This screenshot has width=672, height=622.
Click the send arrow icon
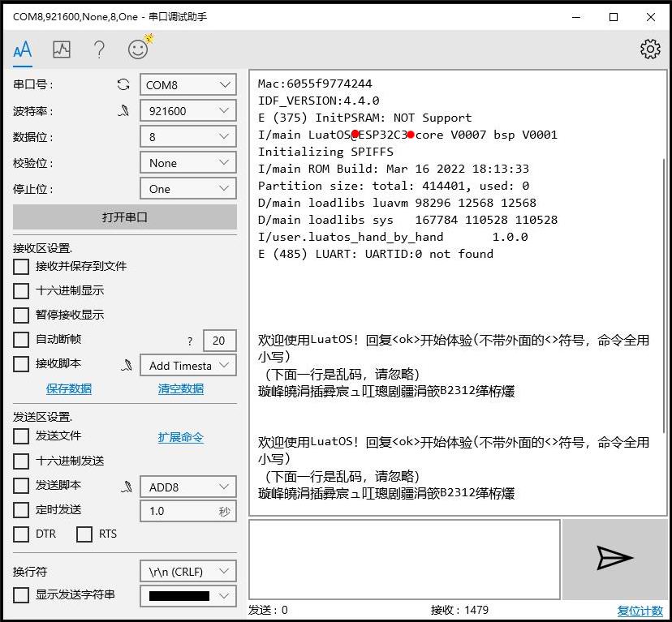614,559
